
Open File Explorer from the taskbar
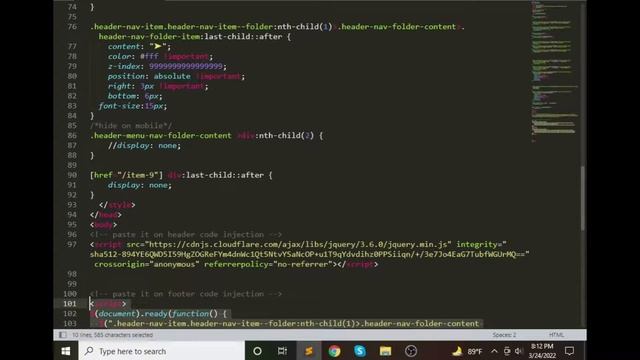click(385, 351)
